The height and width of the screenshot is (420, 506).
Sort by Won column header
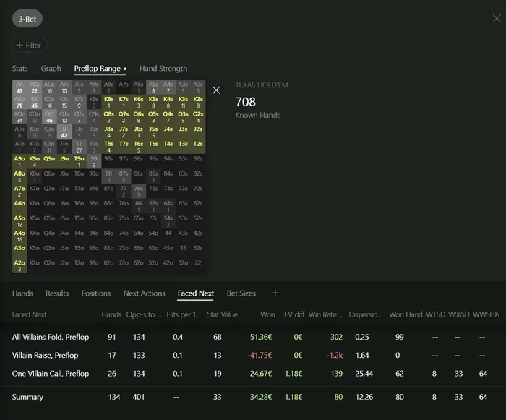267,314
